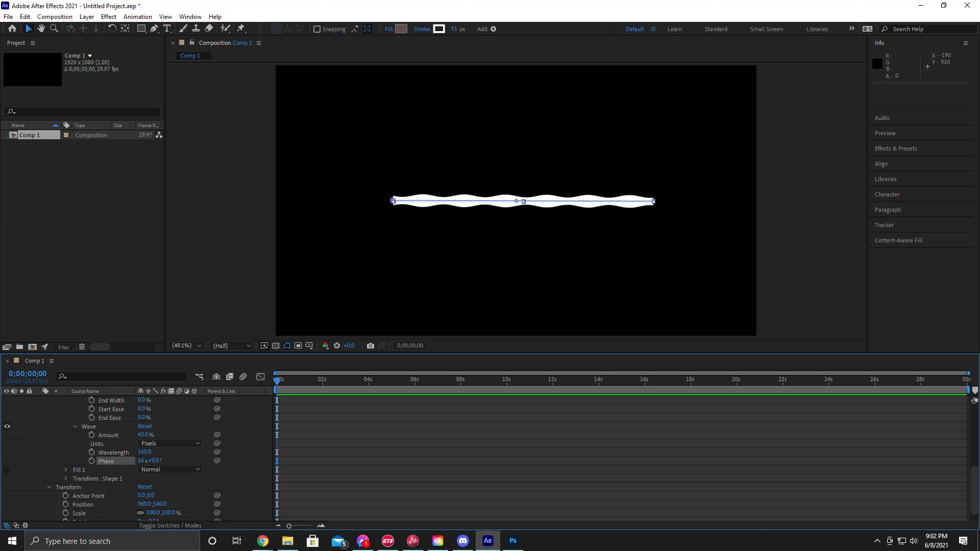Image resolution: width=980 pixels, height=551 pixels.
Task: Select the Puppet Pin tool
Action: (241, 29)
